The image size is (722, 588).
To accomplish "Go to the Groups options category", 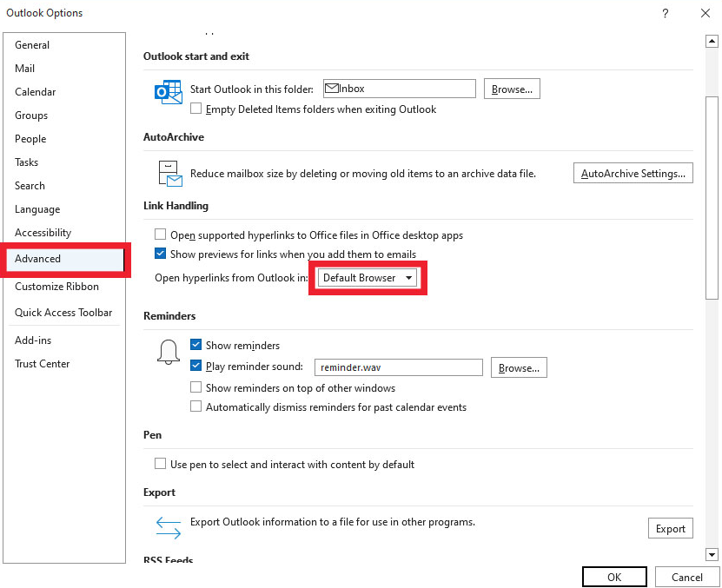I will (64, 116).
